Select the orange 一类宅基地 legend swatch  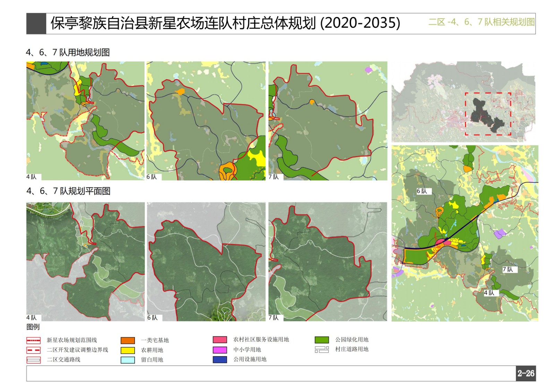point(128,340)
